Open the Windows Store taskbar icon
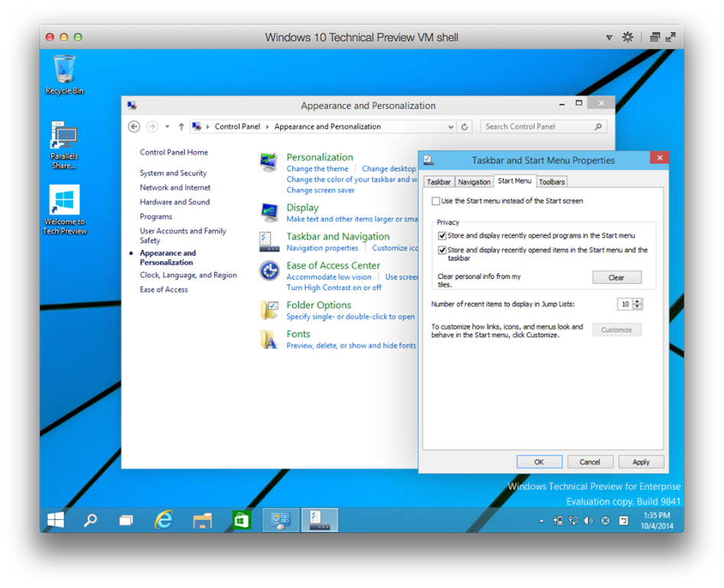The height and width of the screenshot is (588, 724). pyautogui.click(x=241, y=521)
